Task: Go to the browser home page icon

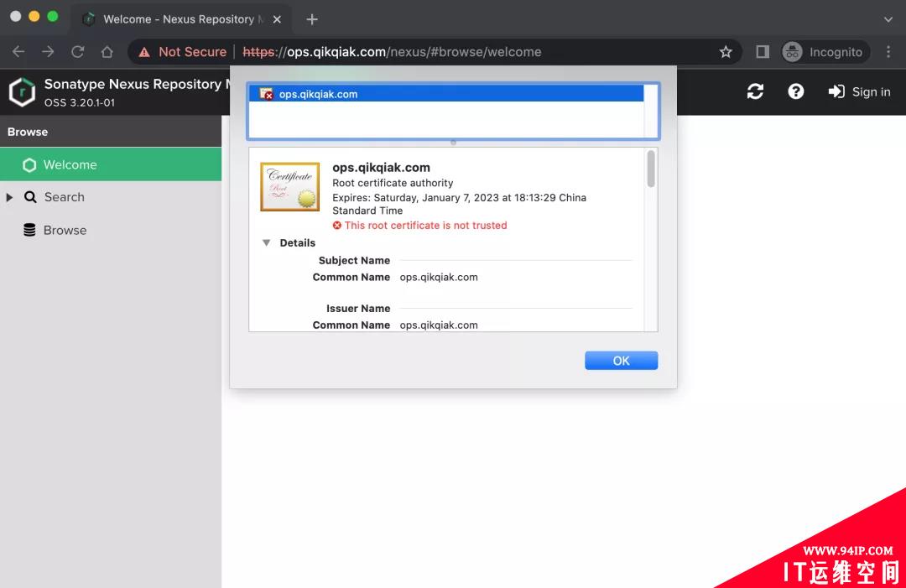Action: click(x=107, y=52)
